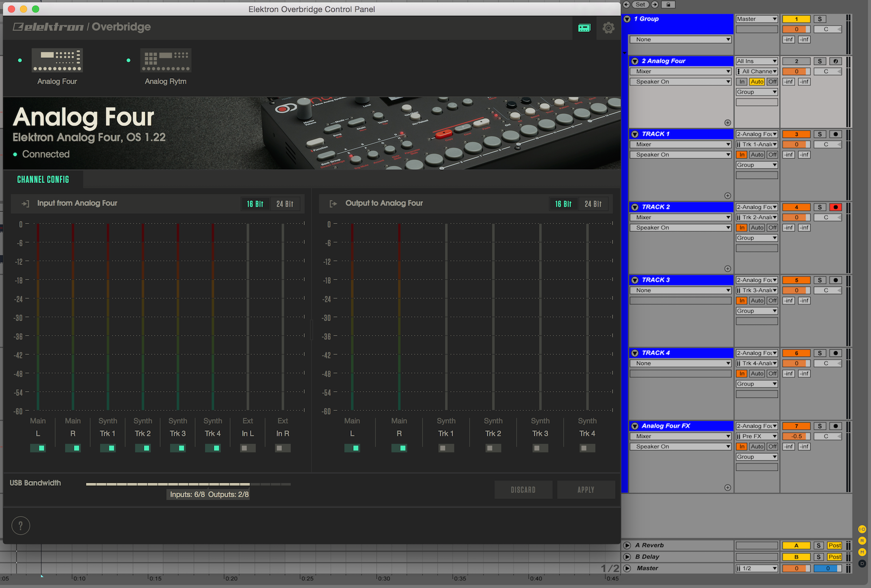Toggle Main L input channel switch

[x=38, y=448]
